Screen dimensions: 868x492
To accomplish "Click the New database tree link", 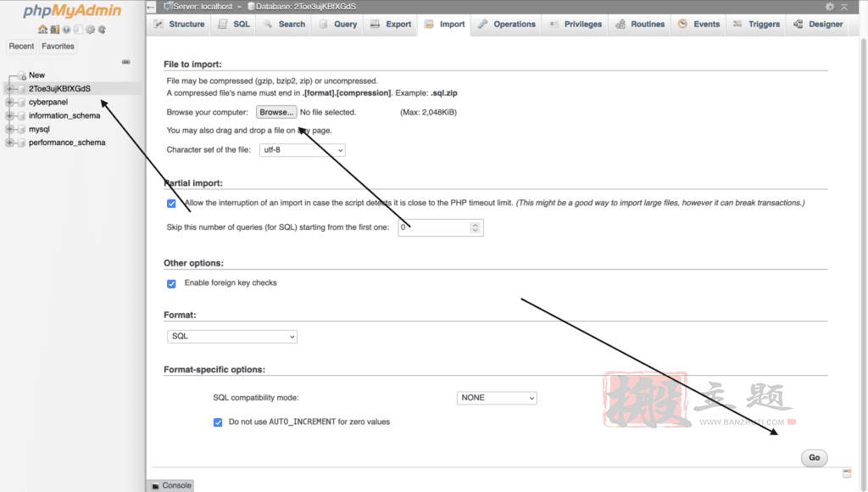I will 36,75.
